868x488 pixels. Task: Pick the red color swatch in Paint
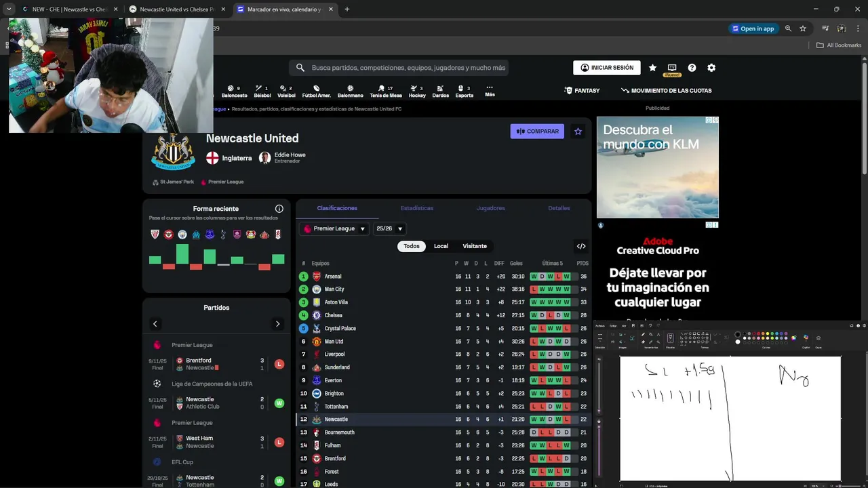click(x=758, y=333)
